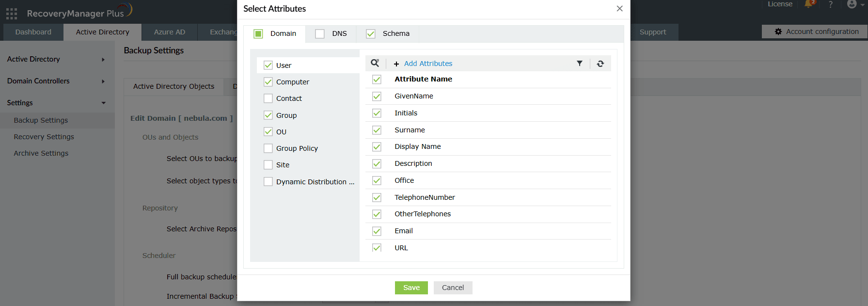Click the search attributes magnifier icon
Image resolution: width=868 pixels, height=306 pixels.
(x=375, y=63)
